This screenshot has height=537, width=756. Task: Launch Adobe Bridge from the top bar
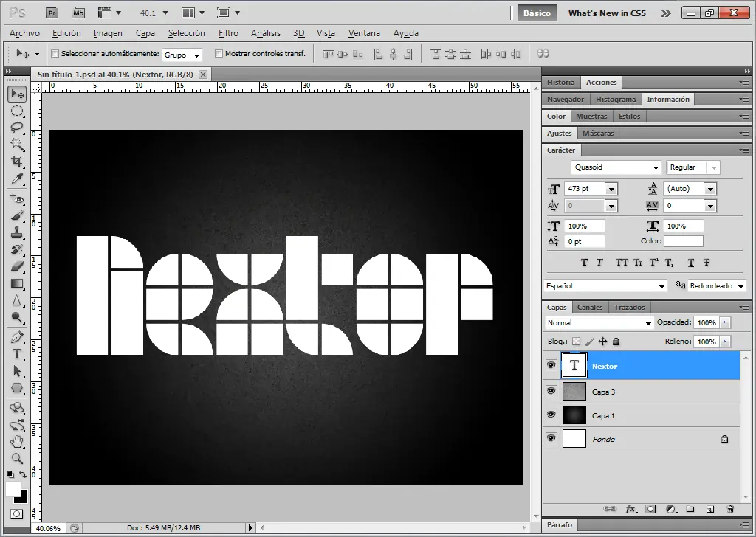[51, 13]
